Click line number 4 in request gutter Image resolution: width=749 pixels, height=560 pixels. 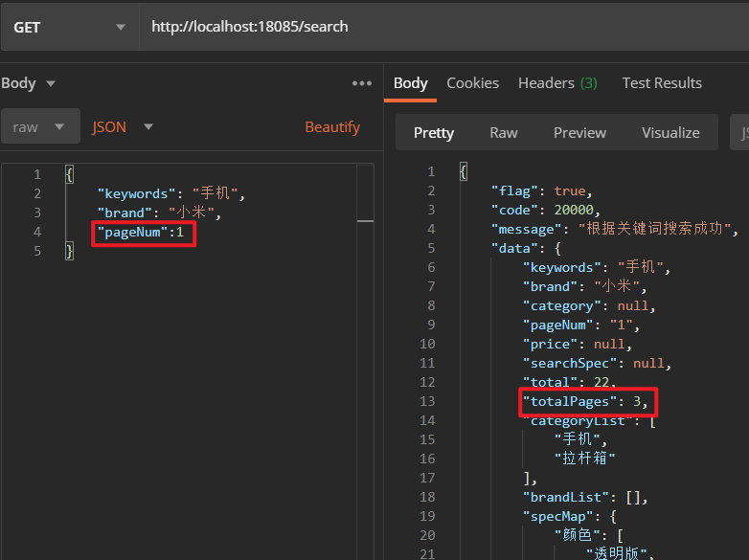point(37,232)
